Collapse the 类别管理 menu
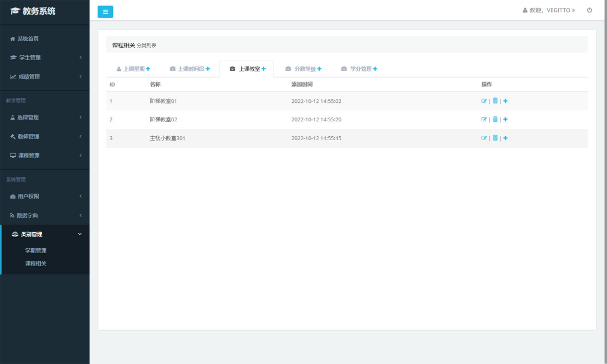The width and height of the screenshot is (607, 364). [x=45, y=234]
